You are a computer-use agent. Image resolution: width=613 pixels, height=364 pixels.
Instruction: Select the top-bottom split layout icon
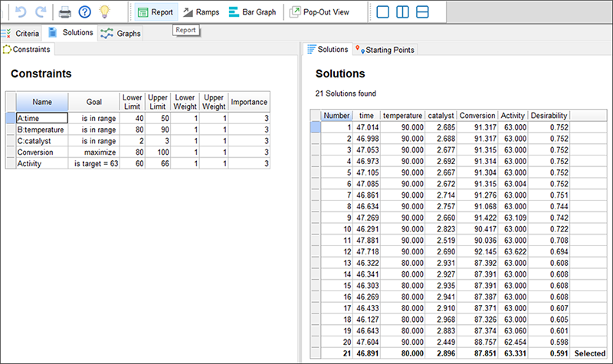tap(424, 12)
